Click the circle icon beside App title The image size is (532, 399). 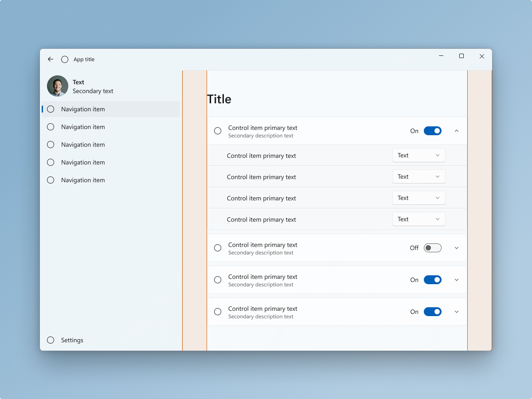pyautogui.click(x=65, y=59)
